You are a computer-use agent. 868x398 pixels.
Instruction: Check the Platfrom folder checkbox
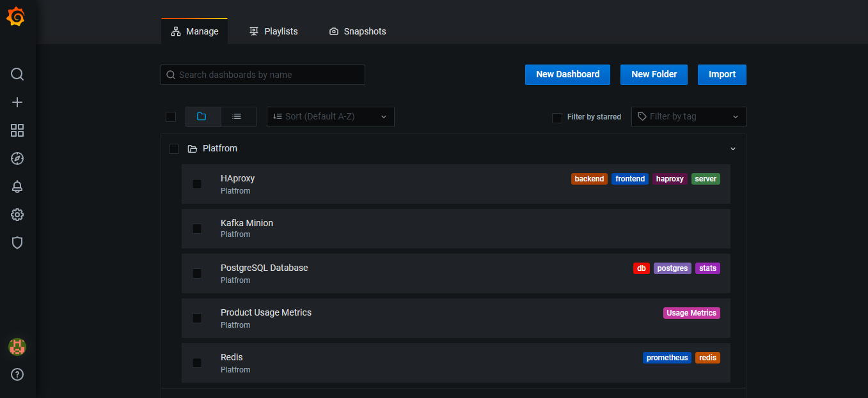[x=174, y=149]
